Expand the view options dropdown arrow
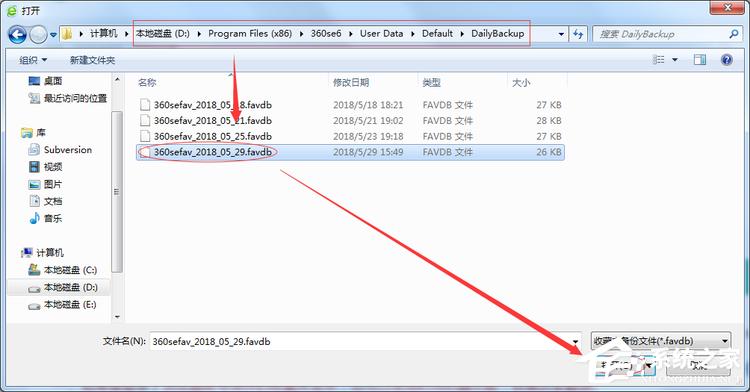This screenshot has width=750, height=392. (675, 60)
